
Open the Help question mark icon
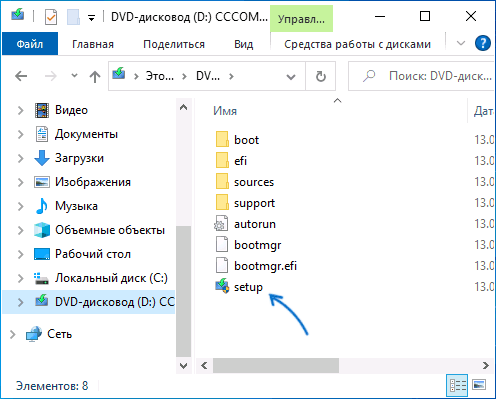(483, 43)
